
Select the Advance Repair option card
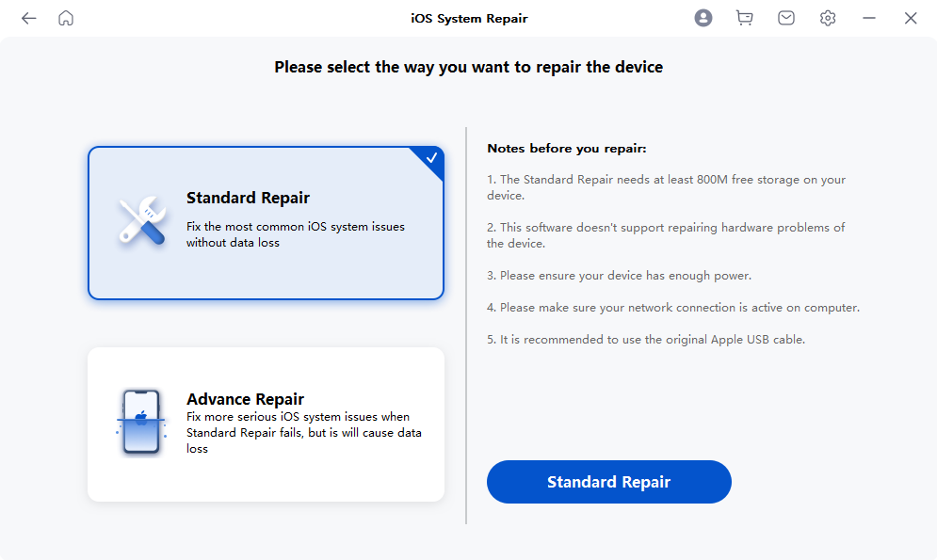click(x=266, y=424)
